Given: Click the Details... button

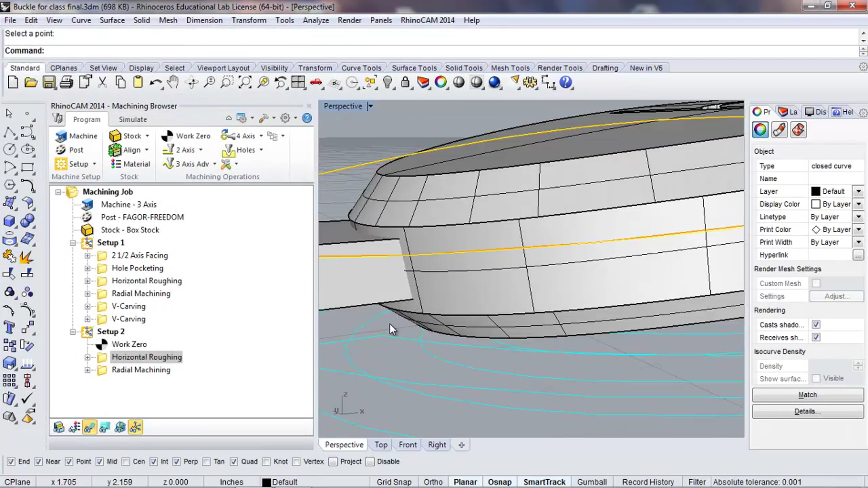Looking at the screenshot, I should (x=807, y=411).
